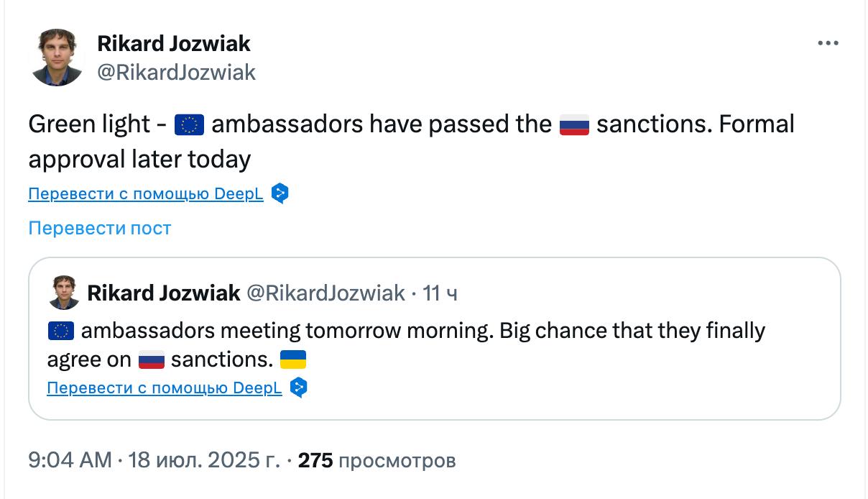Click the Rikard Jozwiak name in the quoted post
The image size is (868, 499).
pyautogui.click(x=163, y=293)
